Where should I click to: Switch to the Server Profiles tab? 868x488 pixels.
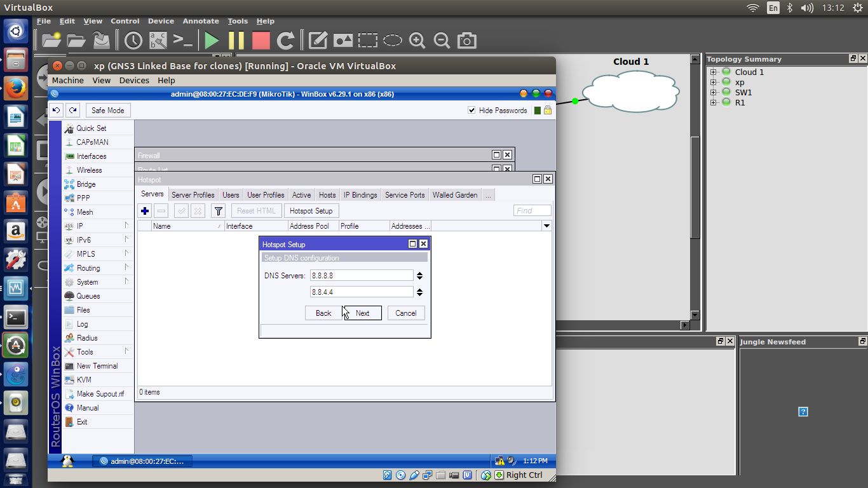click(x=193, y=194)
